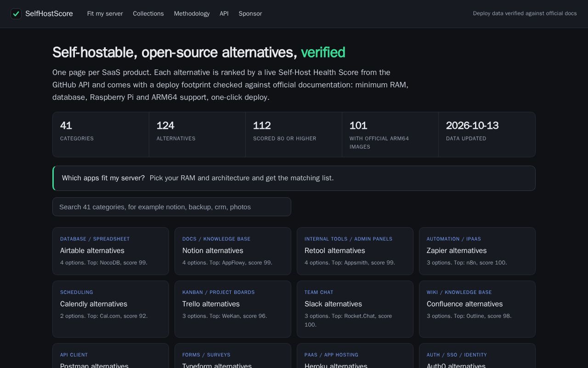
Task: Focus the category search field
Action: (172, 207)
